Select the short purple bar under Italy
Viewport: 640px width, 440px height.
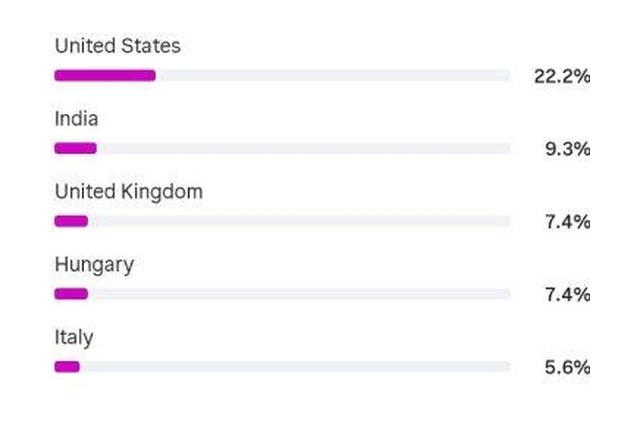point(67,367)
